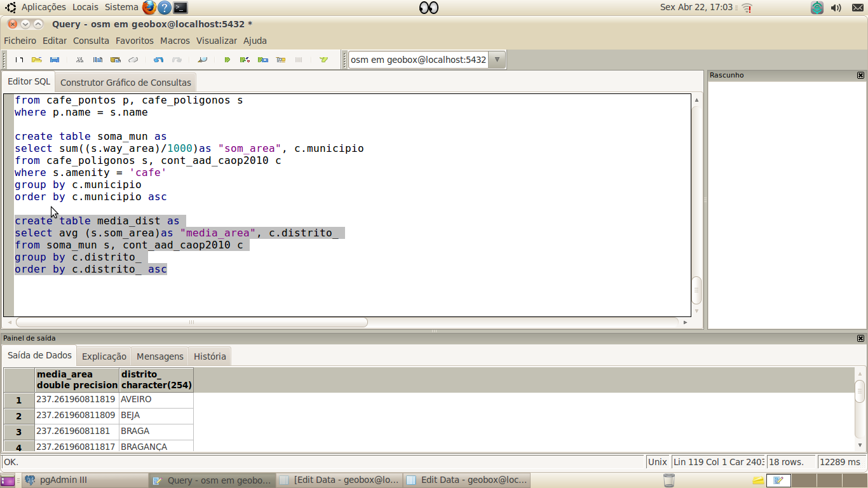The image size is (868, 488).
Task: Click the BRAGA cell in results
Action: tap(156, 431)
